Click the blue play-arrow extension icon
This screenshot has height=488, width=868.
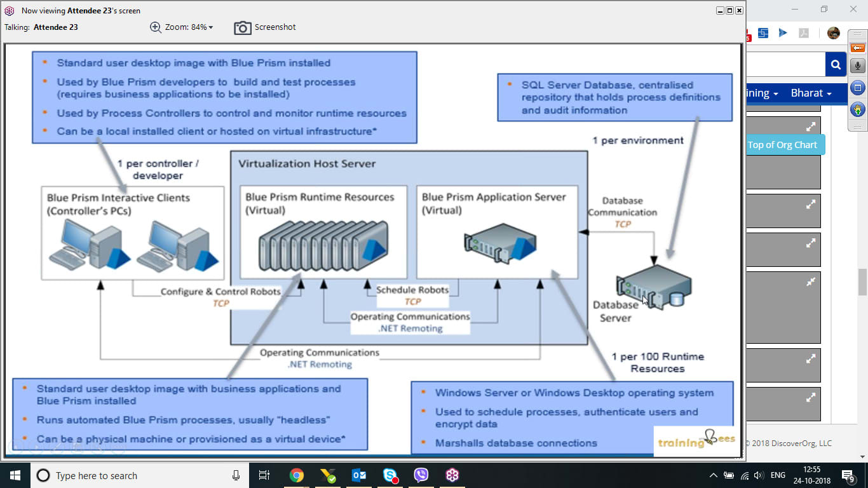click(783, 33)
